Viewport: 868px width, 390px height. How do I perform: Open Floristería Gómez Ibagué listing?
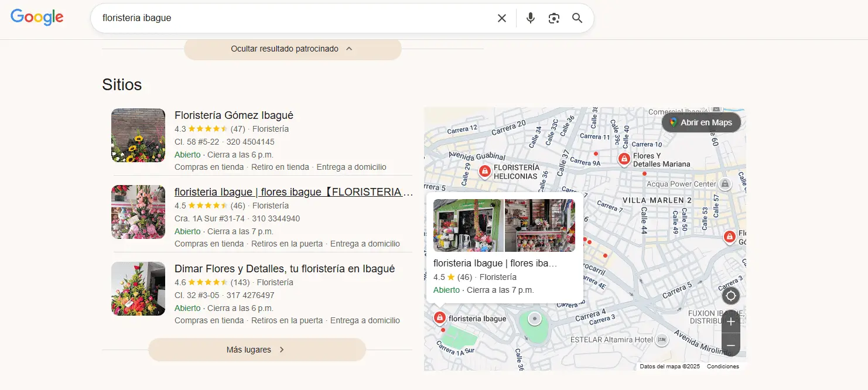[x=234, y=115]
